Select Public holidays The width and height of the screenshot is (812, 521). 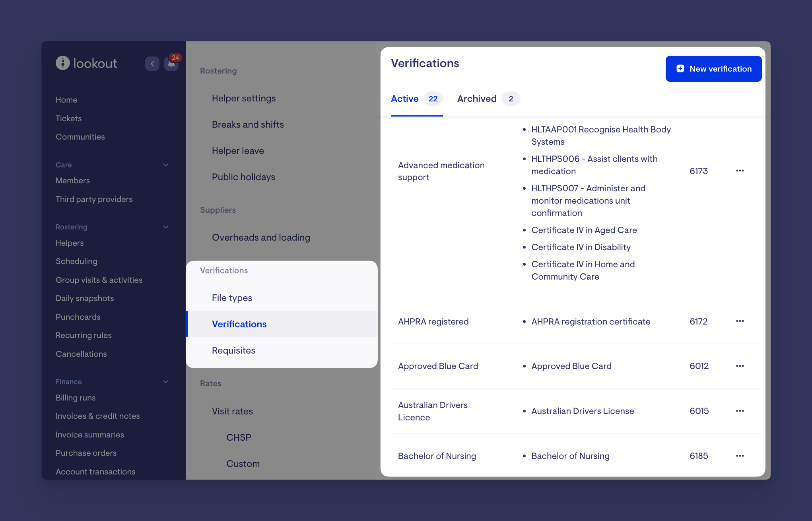click(243, 177)
